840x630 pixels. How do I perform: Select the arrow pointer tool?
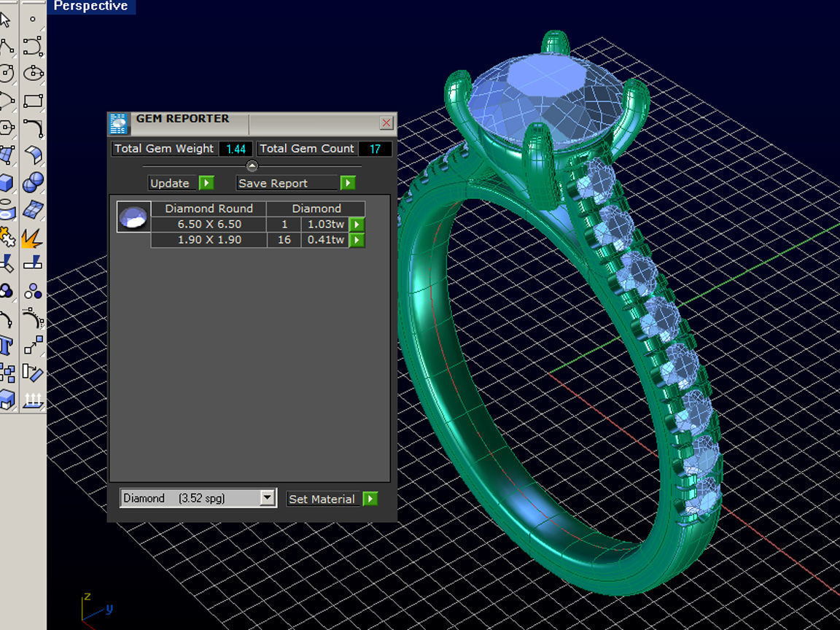pyautogui.click(x=5, y=19)
